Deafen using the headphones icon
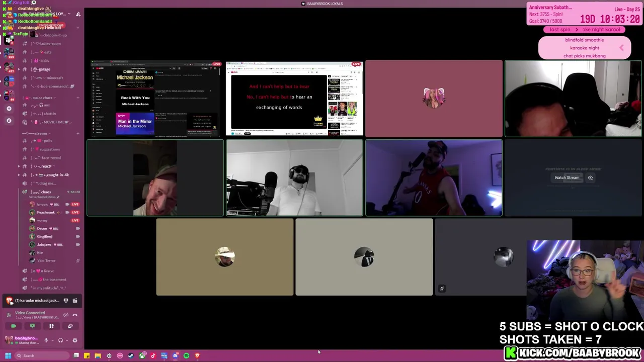This screenshot has width=644, height=362. pos(60,340)
